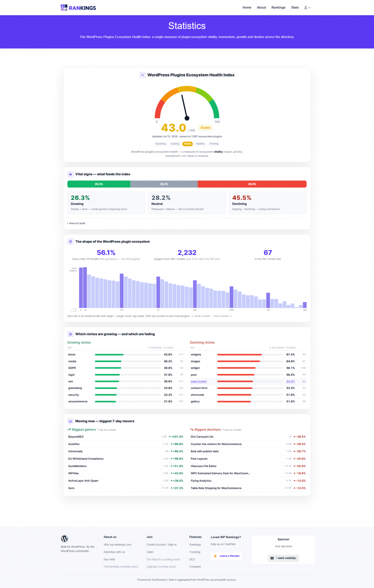Select the highlighted Stable index pill
This screenshot has height=588, width=374.
[x=187, y=144]
